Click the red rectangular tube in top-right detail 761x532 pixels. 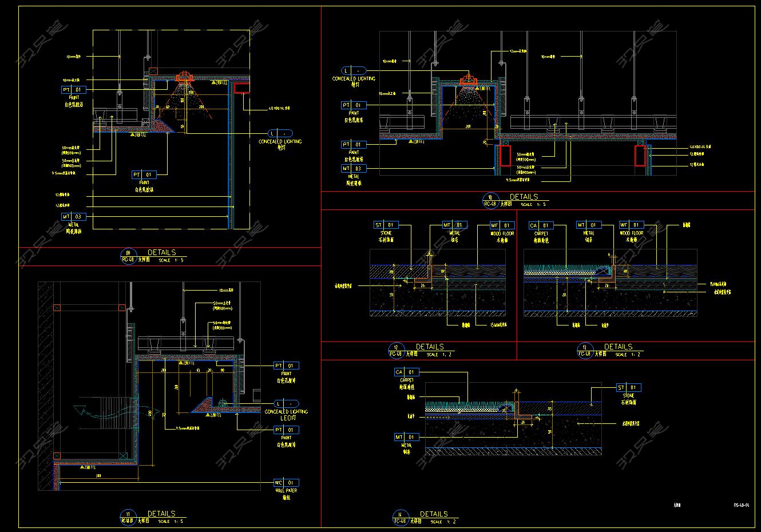[x=505, y=156]
